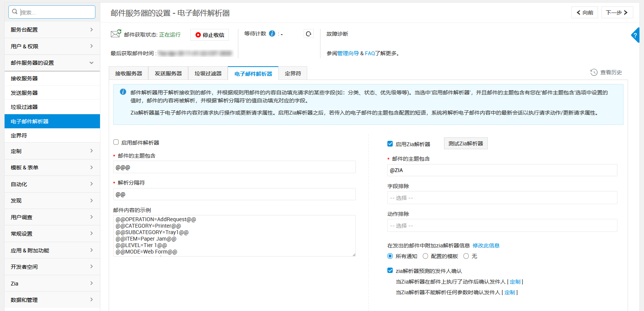Enable the 启用邮件解析器 checkbox
The height and width of the screenshot is (311, 644).
116,142
